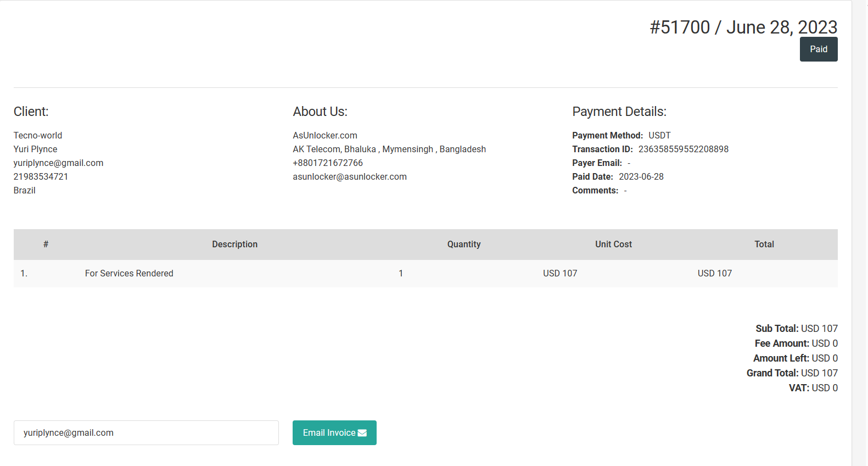Click the Email Invoice button

pos(334,432)
